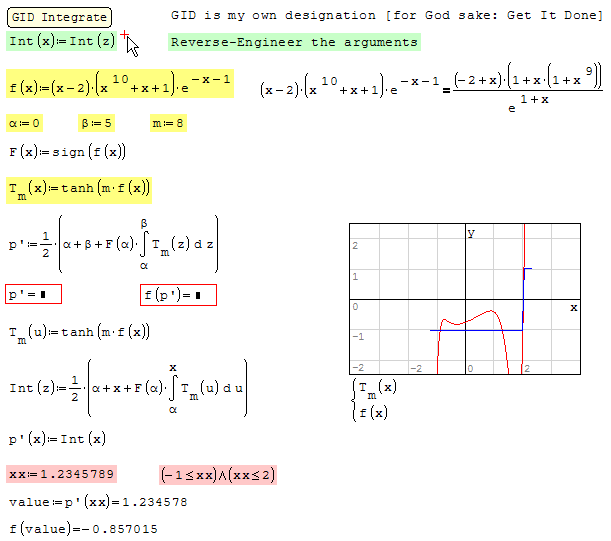Image resolution: width=611 pixels, height=541 pixels.
Task: Select the T_m(x) entry under the plot
Action: [x=377, y=387]
